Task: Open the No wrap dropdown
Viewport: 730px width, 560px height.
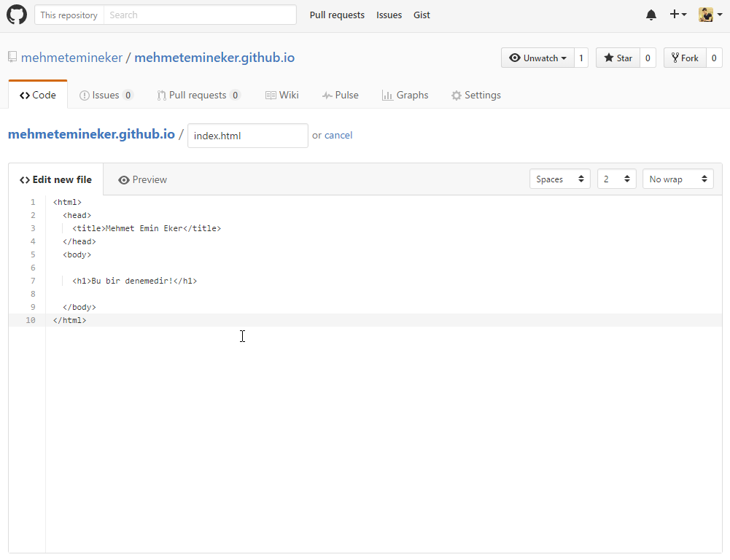Action: click(x=678, y=179)
